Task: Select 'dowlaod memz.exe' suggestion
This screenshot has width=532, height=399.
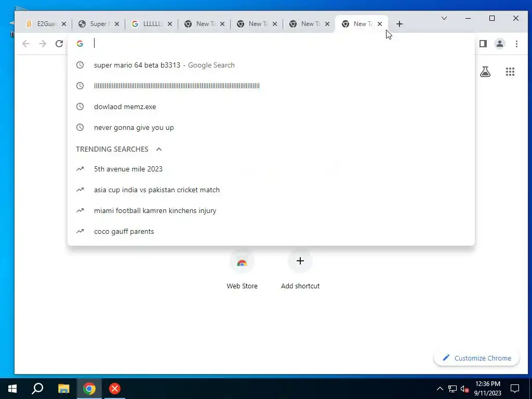Action: pyautogui.click(x=271, y=107)
